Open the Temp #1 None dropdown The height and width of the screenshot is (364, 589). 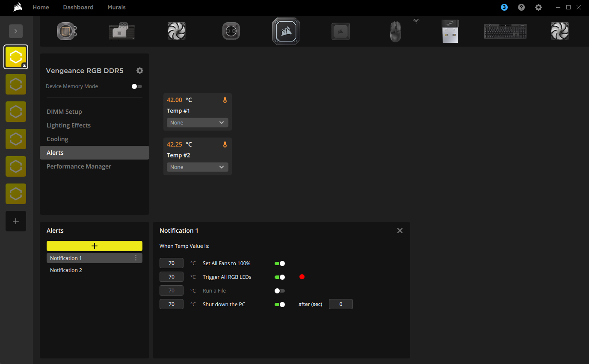tap(197, 122)
